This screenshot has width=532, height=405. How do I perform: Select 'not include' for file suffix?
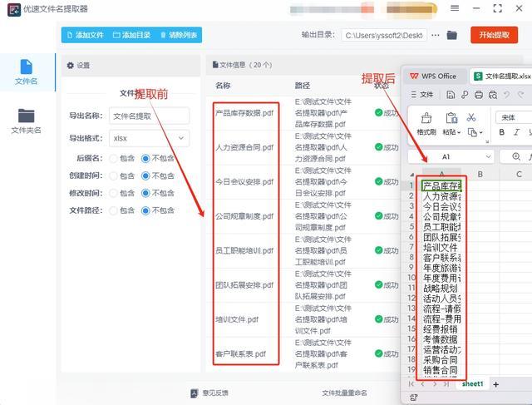click(x=145, y=158)
